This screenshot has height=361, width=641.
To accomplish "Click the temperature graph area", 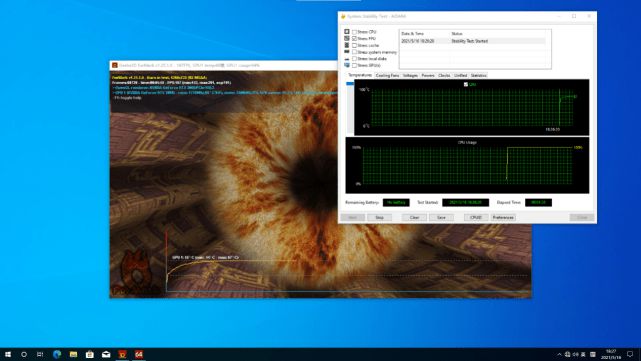I will 471,108.
